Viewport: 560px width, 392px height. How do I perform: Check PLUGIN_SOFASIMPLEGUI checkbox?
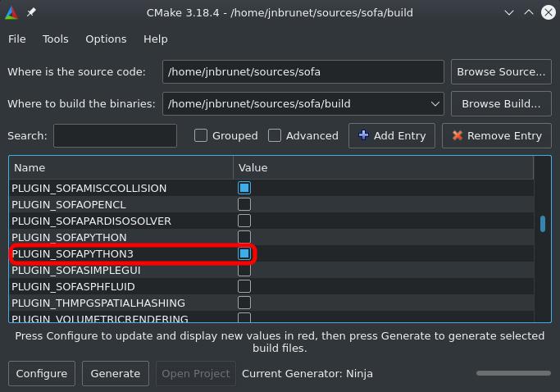244,270
